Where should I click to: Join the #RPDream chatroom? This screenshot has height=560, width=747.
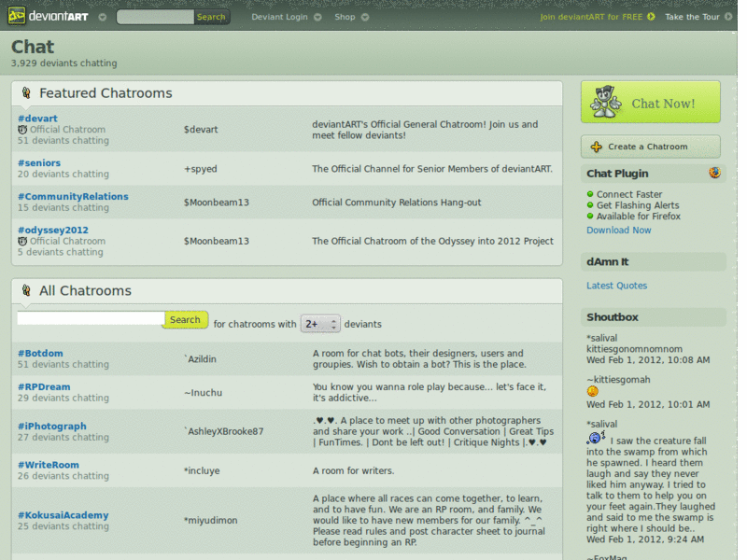44,387
